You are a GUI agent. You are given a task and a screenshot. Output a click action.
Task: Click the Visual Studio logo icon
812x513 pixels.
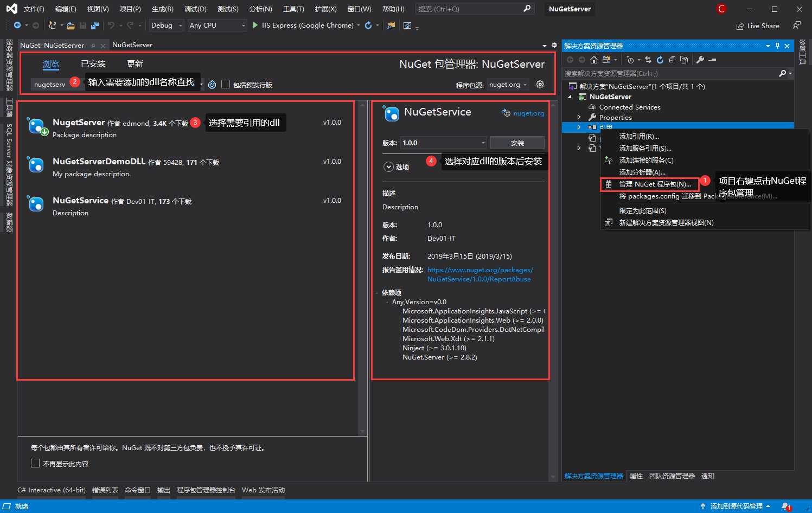point(11,9)
